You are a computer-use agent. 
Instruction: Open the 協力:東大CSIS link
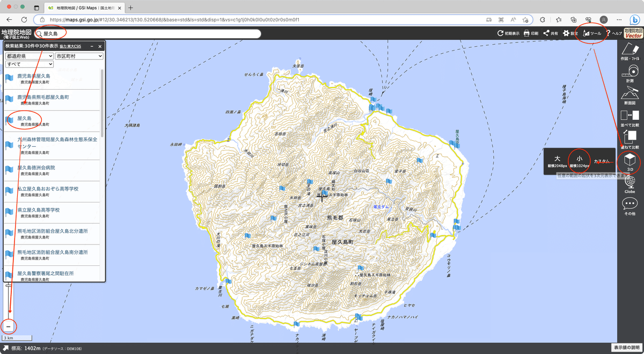(70, 47)
